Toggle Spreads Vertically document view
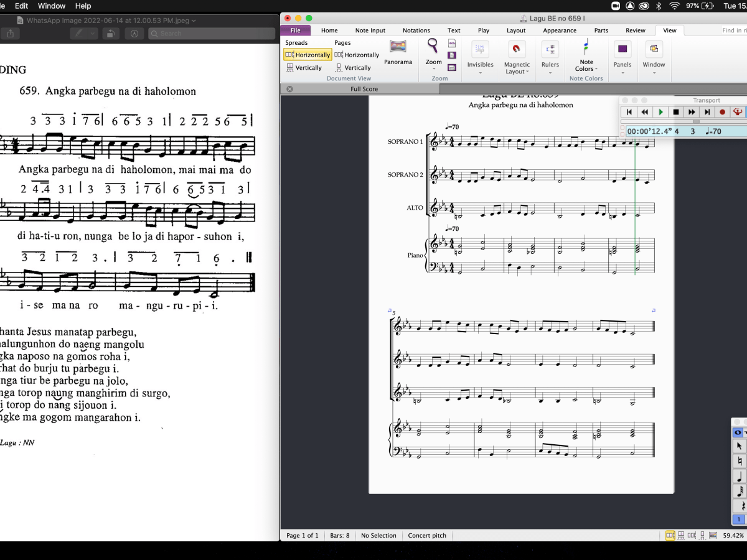Screen dimensions: 747x560 [304, 68]
